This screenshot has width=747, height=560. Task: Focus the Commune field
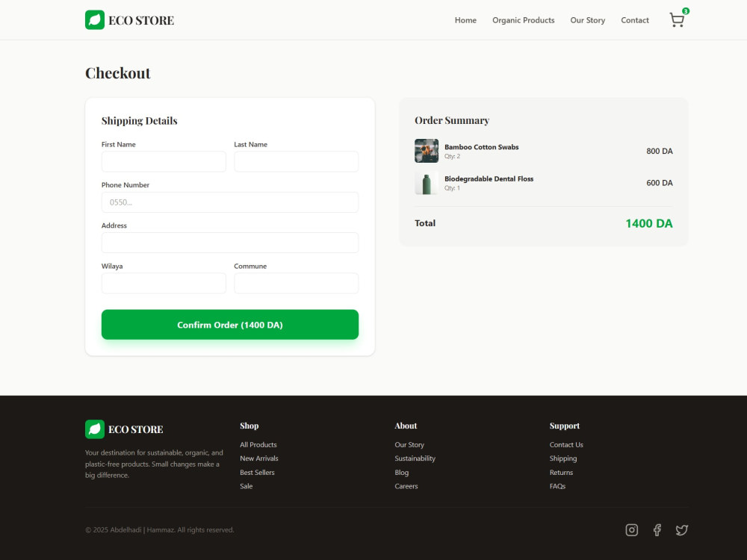point(297,283)
